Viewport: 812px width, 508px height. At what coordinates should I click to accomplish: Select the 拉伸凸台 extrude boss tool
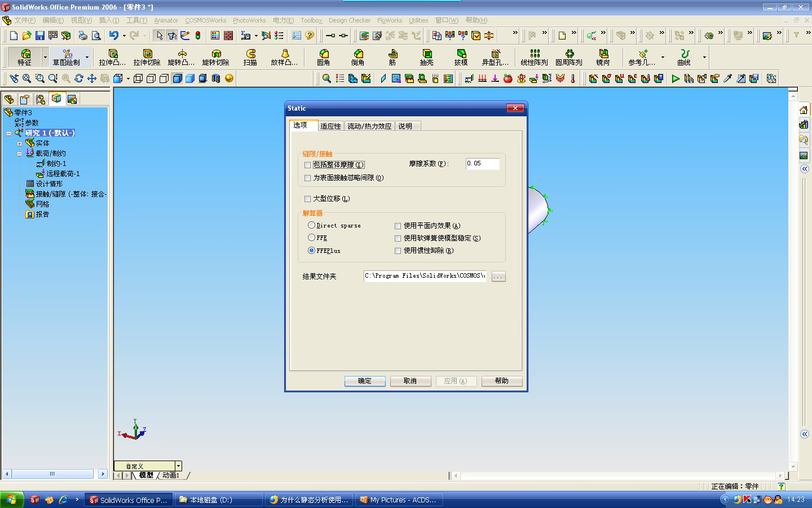(112, 57)
